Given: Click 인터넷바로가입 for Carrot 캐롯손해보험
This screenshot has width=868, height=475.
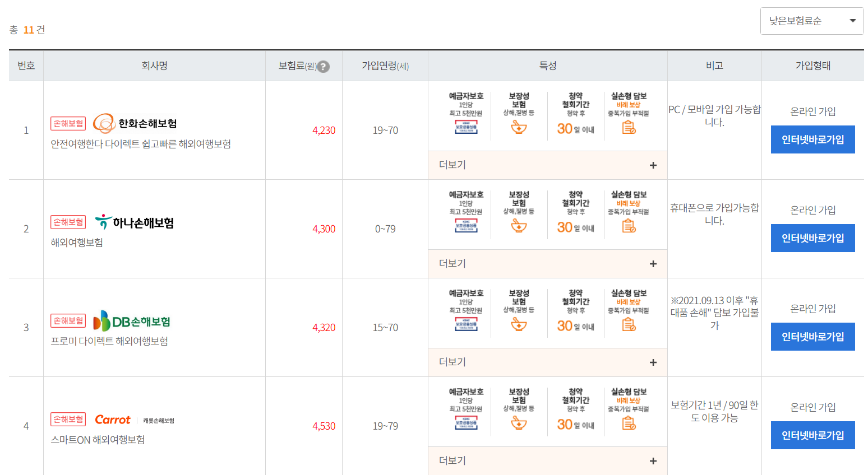Looking at the screenshot, I should 812,435.
